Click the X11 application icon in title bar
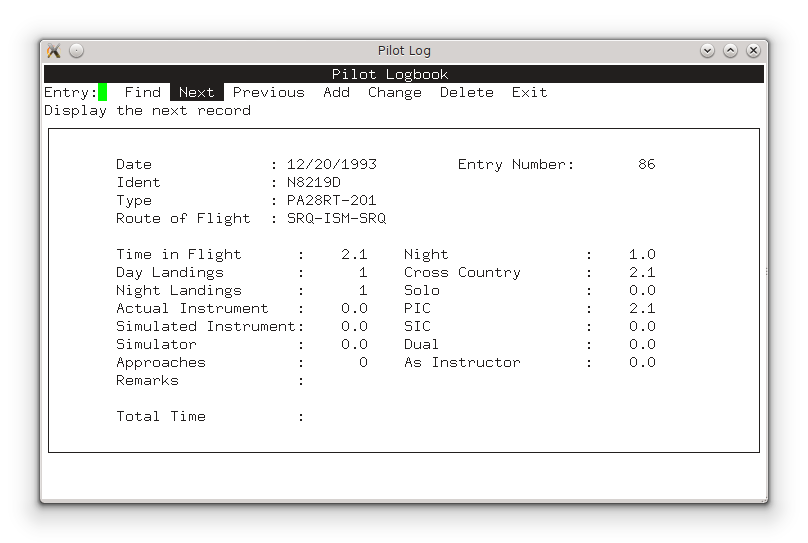 (54, 51)
